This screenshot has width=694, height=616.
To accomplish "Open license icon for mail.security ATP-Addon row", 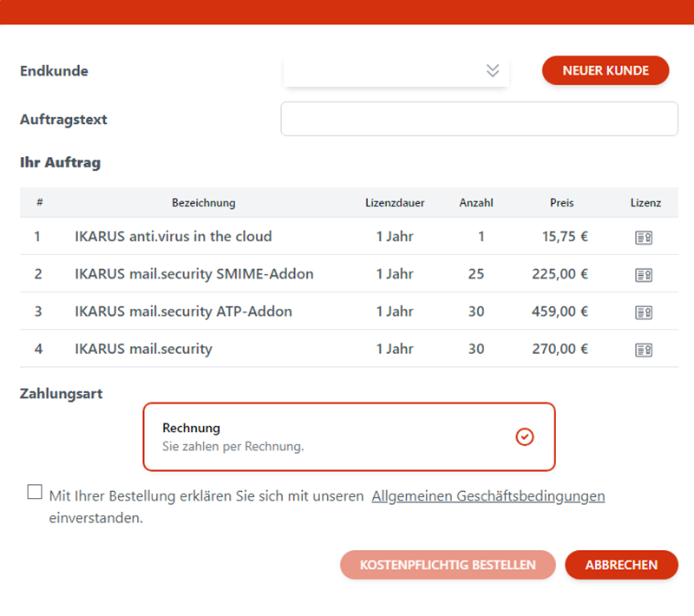I will (x=644, y=312).
